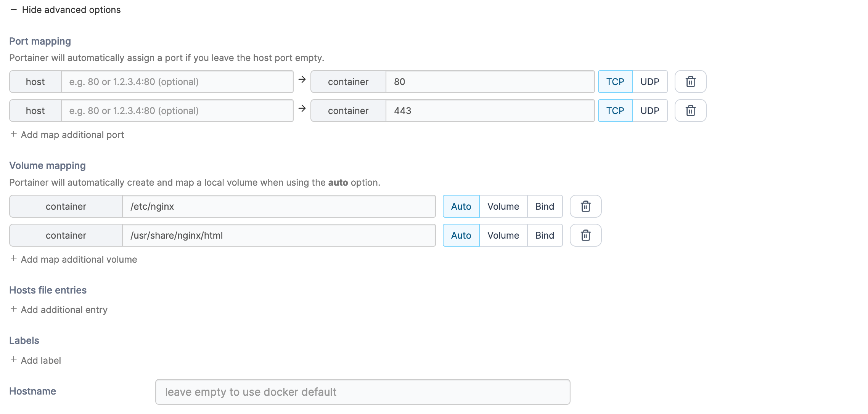Remove the /usr/share/nginx/html volume mapping

click(x=585, y=235)
